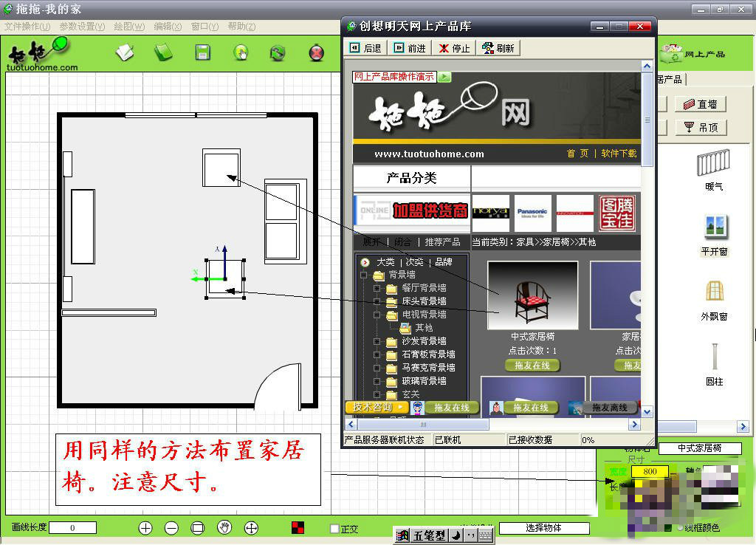Click the red round stop toolbar icon
The image size is (756, 545).
(x=316, y=52)
